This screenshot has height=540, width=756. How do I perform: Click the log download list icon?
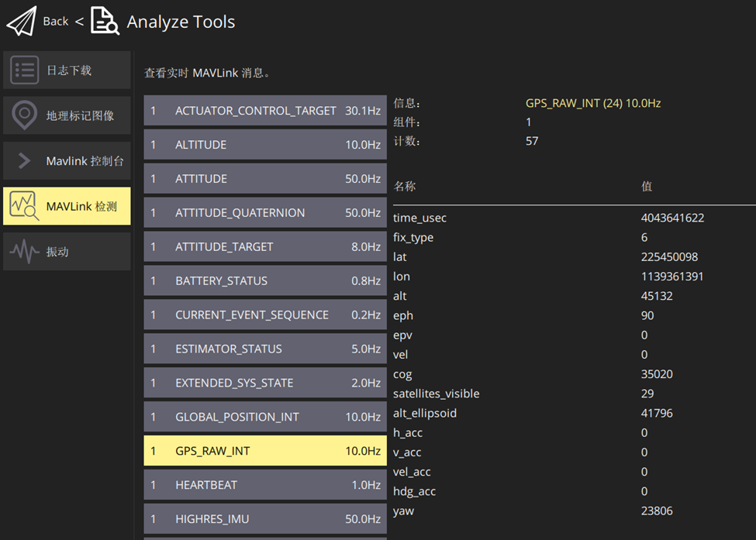click(x=25, y=71)
